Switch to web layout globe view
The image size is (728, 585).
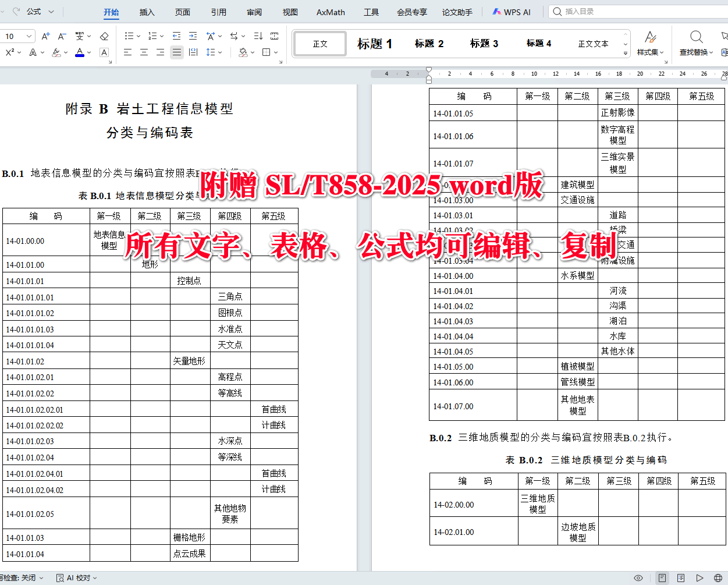[x=718, y=578]
